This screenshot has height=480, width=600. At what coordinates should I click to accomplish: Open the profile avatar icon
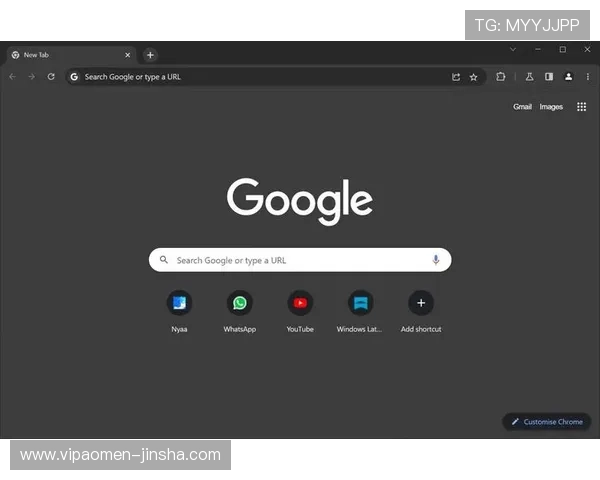568,77
